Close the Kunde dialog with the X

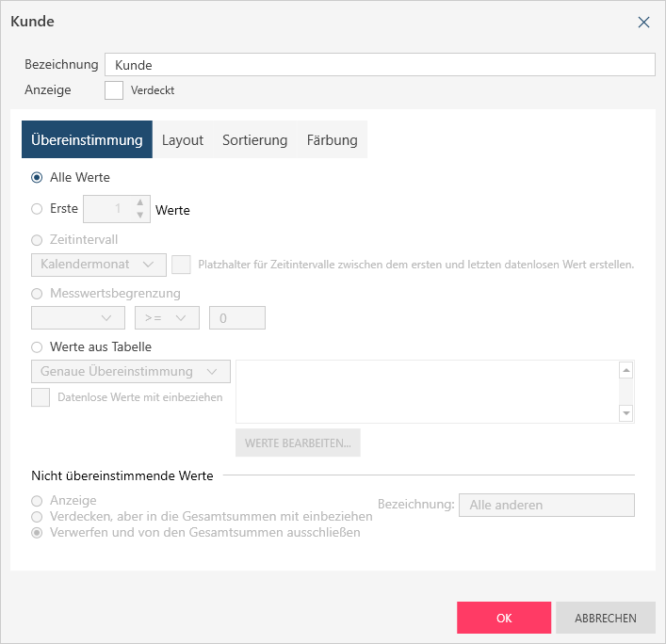tap(644, 22)
